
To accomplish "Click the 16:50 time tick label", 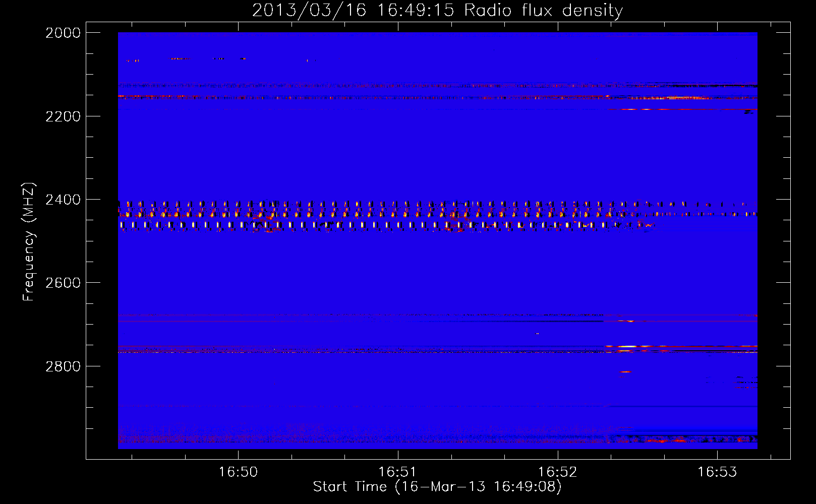I will point(238,472).
